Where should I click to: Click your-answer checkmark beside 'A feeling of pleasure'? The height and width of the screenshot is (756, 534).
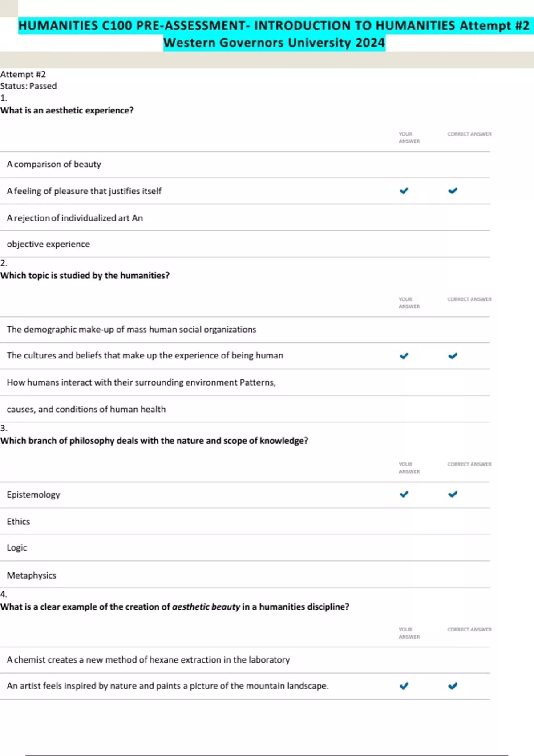[404, 191]
